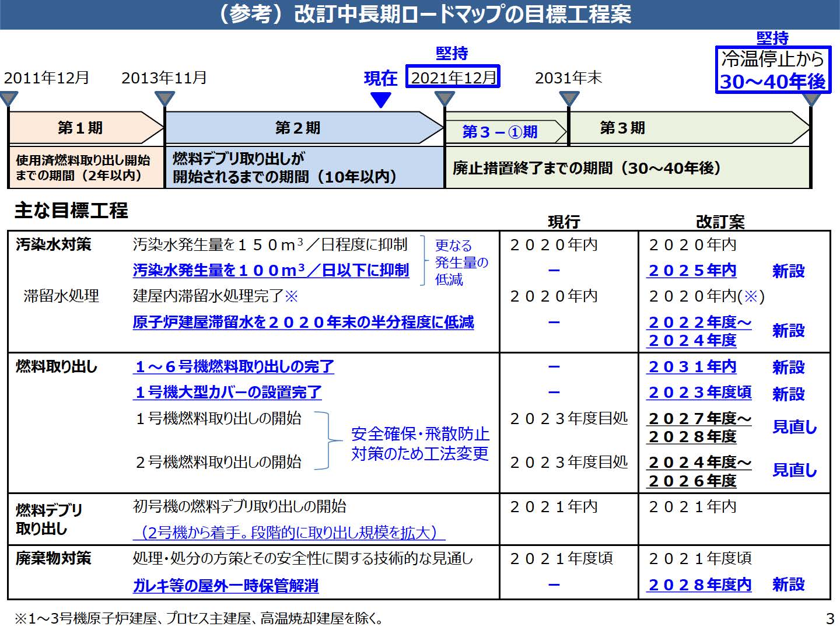Open the 原子炉建屋滞留水 reduction link
840x630 pixels.
pos(303,322)
